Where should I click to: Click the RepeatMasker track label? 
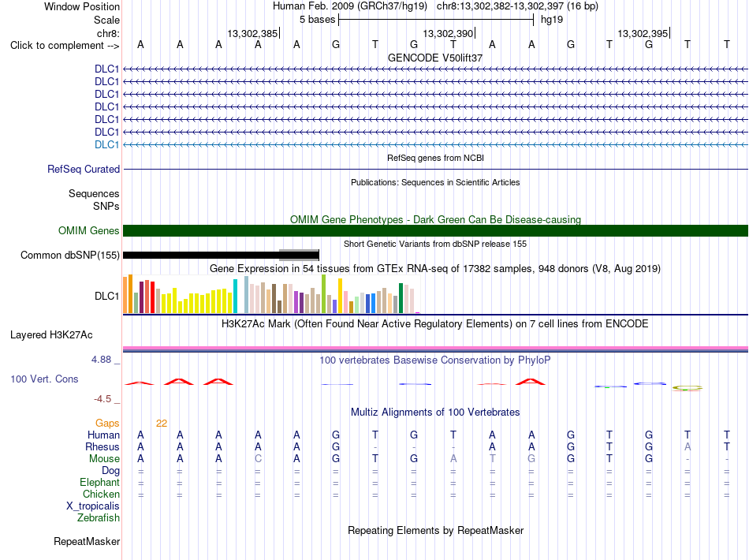tap(87, 541)
